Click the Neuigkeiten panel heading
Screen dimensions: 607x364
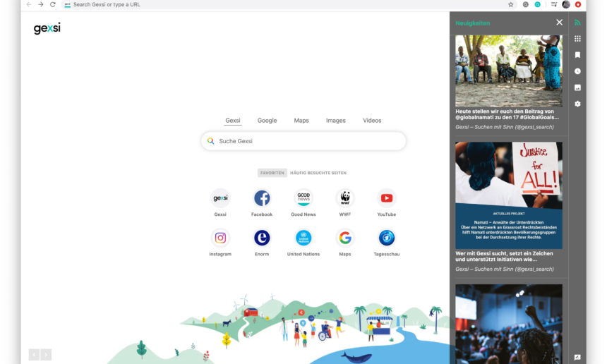(x=473, y=23)
